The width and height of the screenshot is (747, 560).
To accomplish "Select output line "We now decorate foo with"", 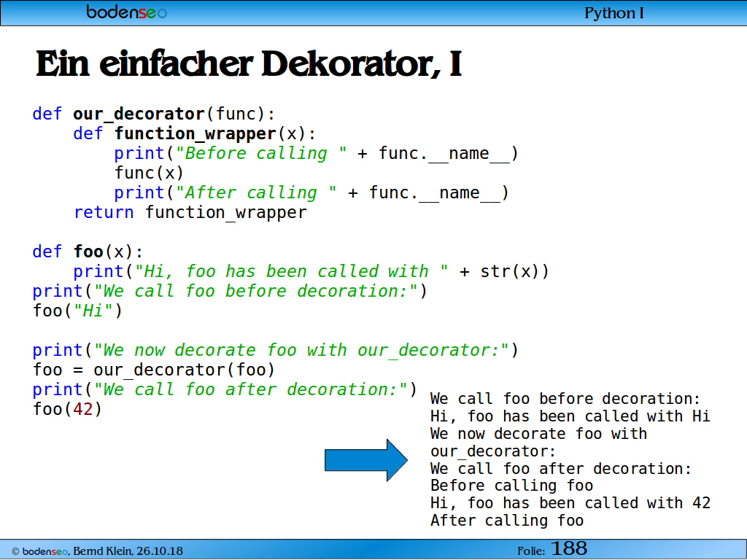I will point(539,434).
